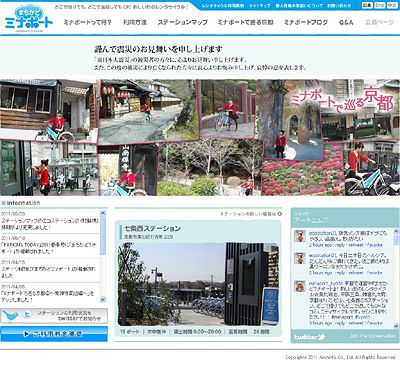Screen dimensions: 400x365
Task: Switch site language to 中文
Action: click(x=392, y=6)
